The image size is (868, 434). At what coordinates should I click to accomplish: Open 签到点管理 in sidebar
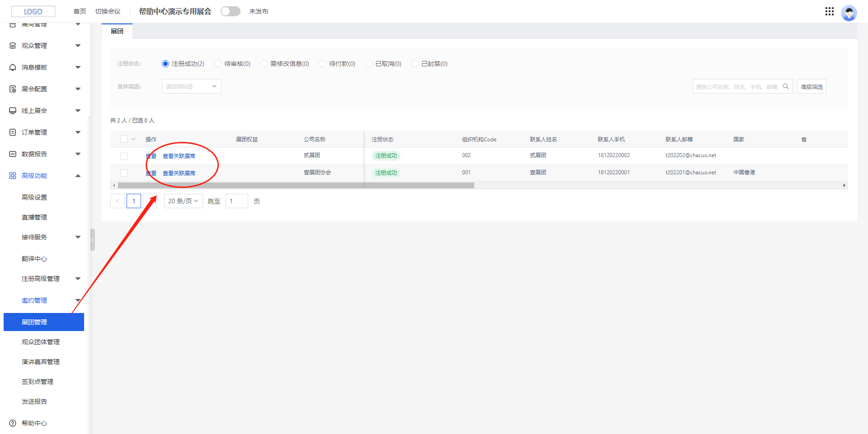coord(38,382)
